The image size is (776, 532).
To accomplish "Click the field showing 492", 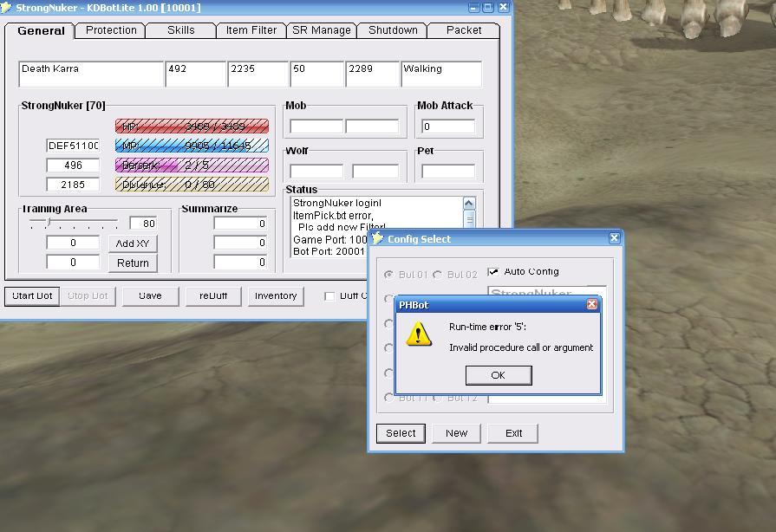I will pos(195,75).
